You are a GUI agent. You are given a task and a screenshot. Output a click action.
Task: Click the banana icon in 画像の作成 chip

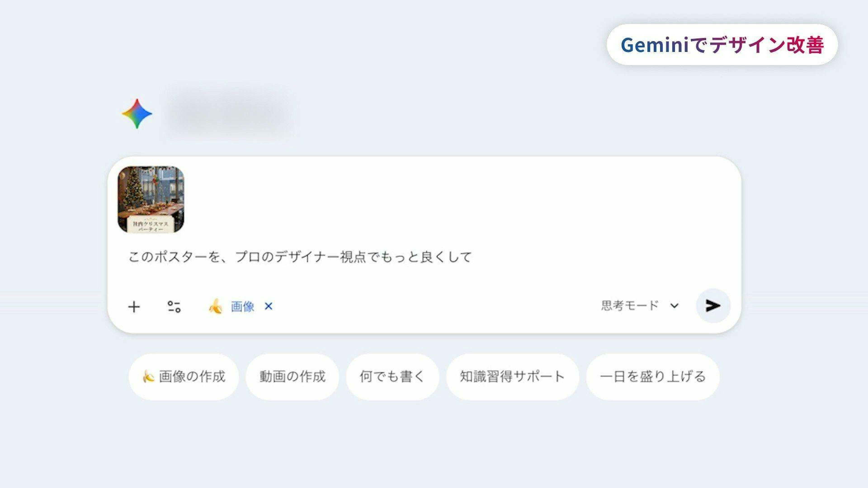pos(148,377)
